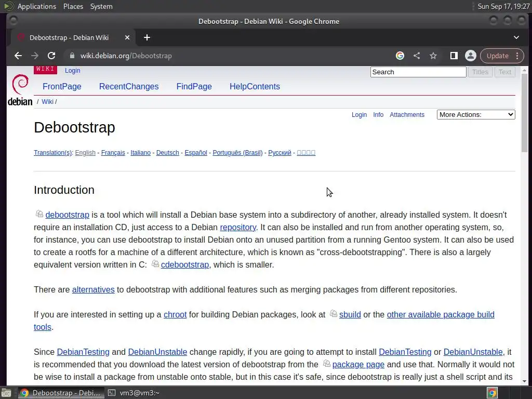
Task: Open the cdebootstrap link
Action: [x=185, y=264]
